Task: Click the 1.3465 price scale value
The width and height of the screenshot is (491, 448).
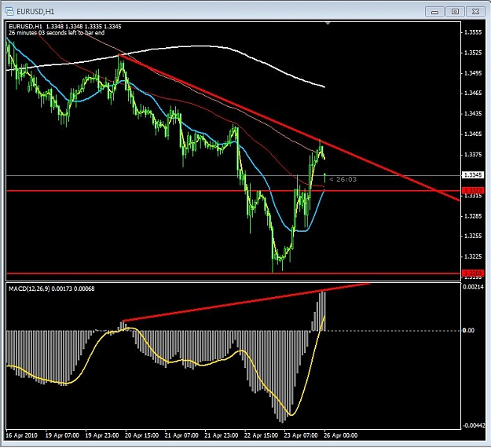Action: point(473,93)
